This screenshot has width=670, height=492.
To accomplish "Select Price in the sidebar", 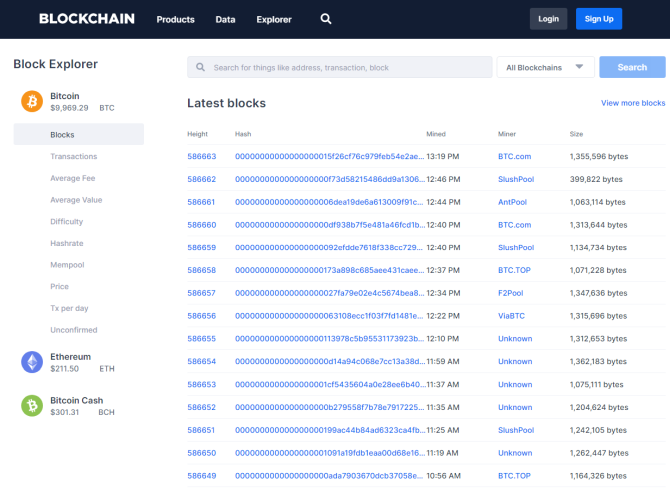I will [59, 286].
